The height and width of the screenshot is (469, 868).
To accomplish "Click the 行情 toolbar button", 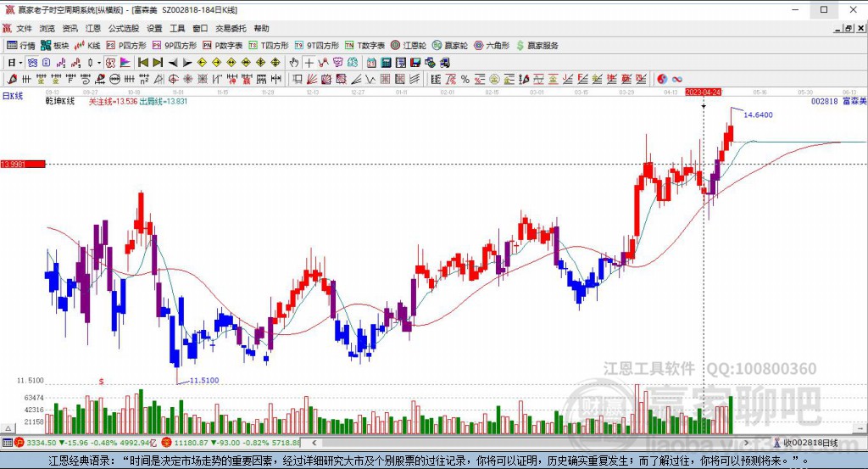I will click(x=21, y=46).
